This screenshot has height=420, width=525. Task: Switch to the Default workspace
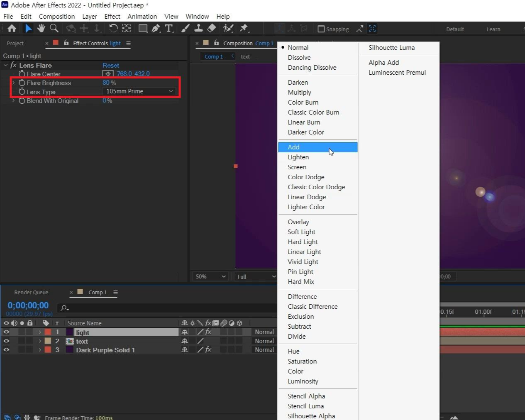pyautogui.click(x=455, y=29)
